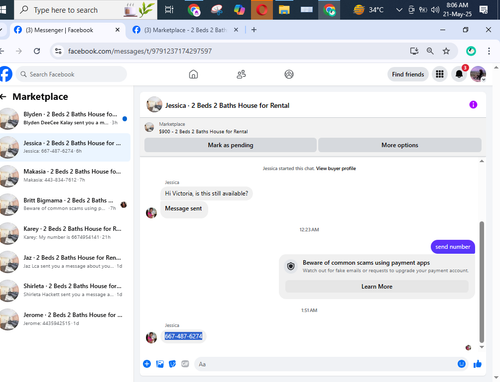Click Find friends button
Viewport: 500px width, 382px height.
pyautogui.click(x=408, y=74)
